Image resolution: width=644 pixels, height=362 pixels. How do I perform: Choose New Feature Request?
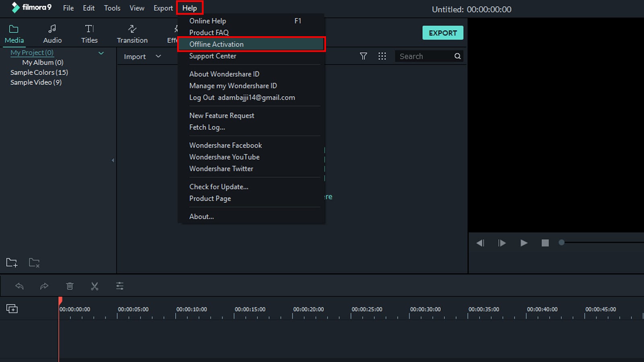[251, 115]
